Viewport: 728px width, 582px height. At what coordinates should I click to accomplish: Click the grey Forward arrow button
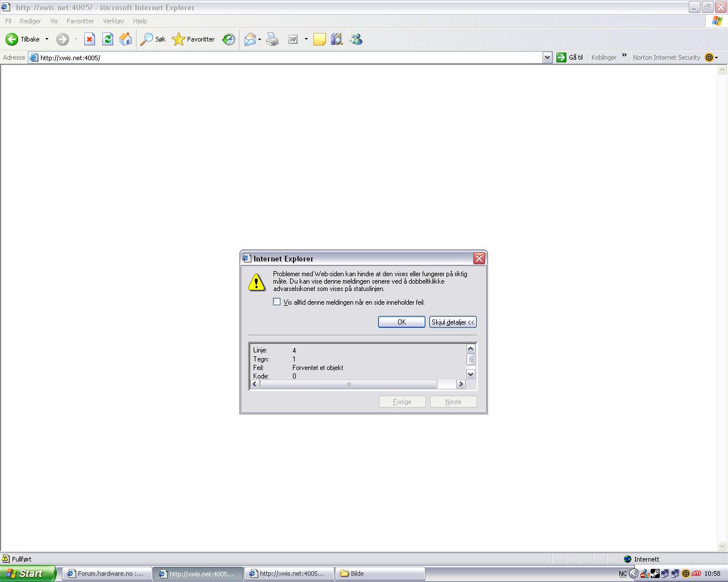[63, 39]
